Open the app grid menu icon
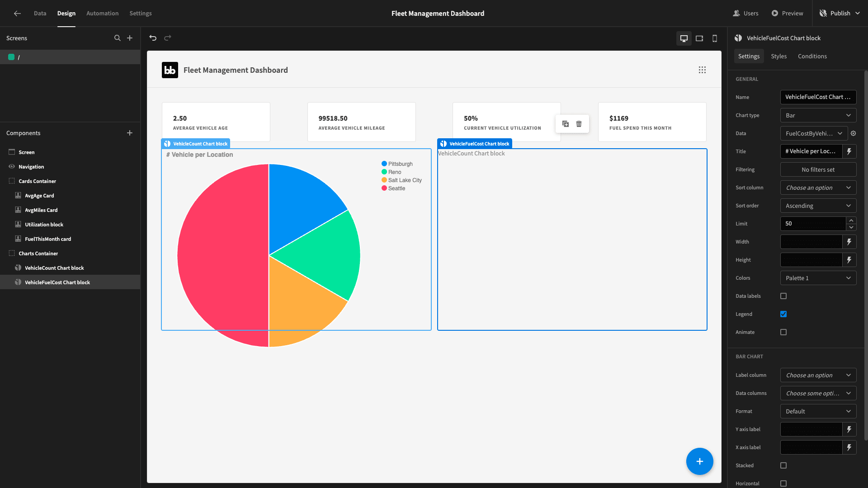Image resolution: width=868 pixels, height=488 pixels. coord(702,70)
